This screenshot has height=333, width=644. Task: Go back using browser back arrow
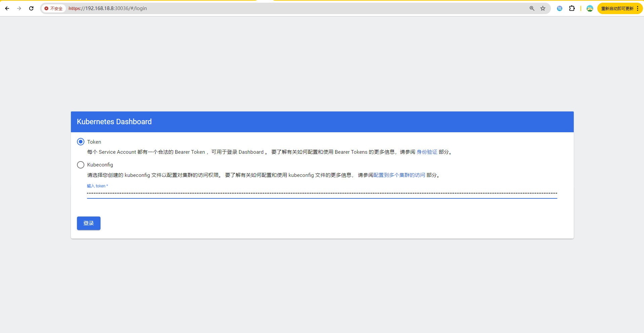coord(7,8)
